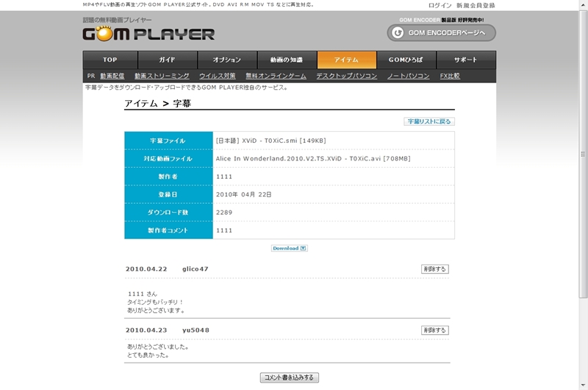Screen dimensions: 588x390
Task: Click the circular arrow icon in GOM ENCODER button
Action: pyautogui.click(x=398, y=32)
